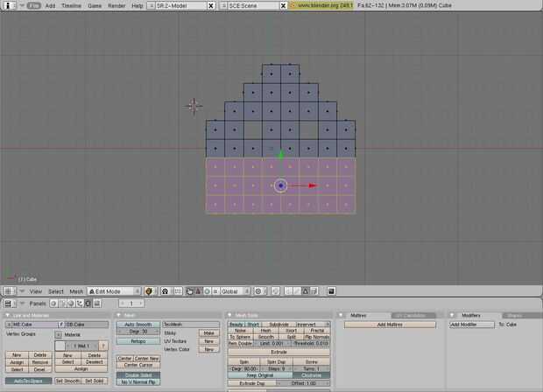
Task: Toggle Auto Smooth in Mesh panel
Action: click(x=138, y=325)
